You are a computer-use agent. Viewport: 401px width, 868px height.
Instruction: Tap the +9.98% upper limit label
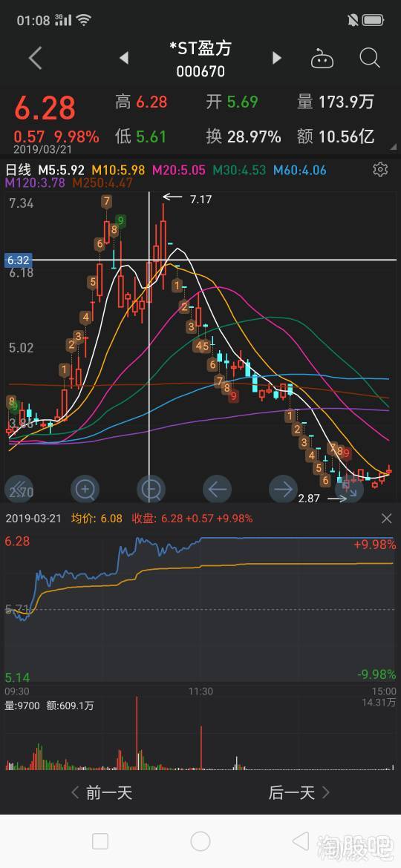[375, 545]
